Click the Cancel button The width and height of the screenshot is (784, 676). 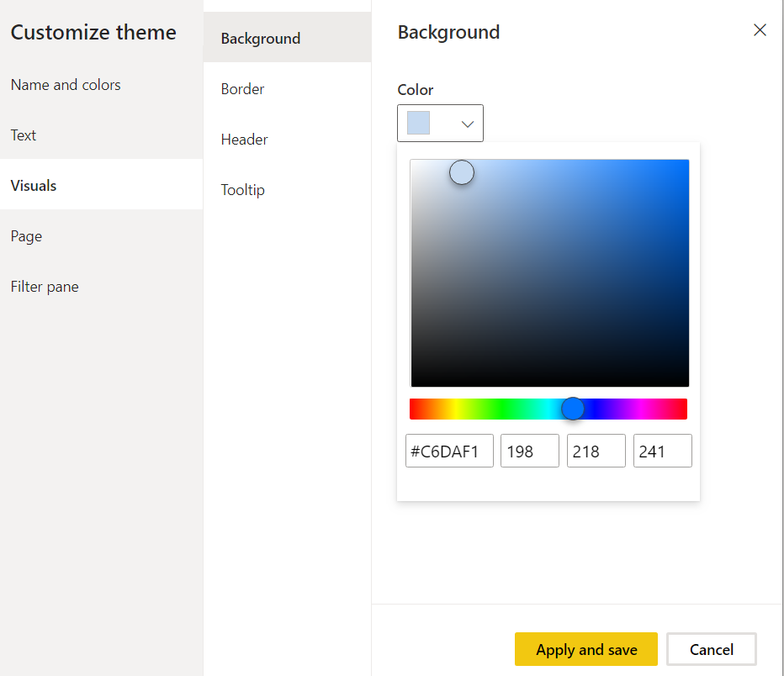click(x=712, y=649)
